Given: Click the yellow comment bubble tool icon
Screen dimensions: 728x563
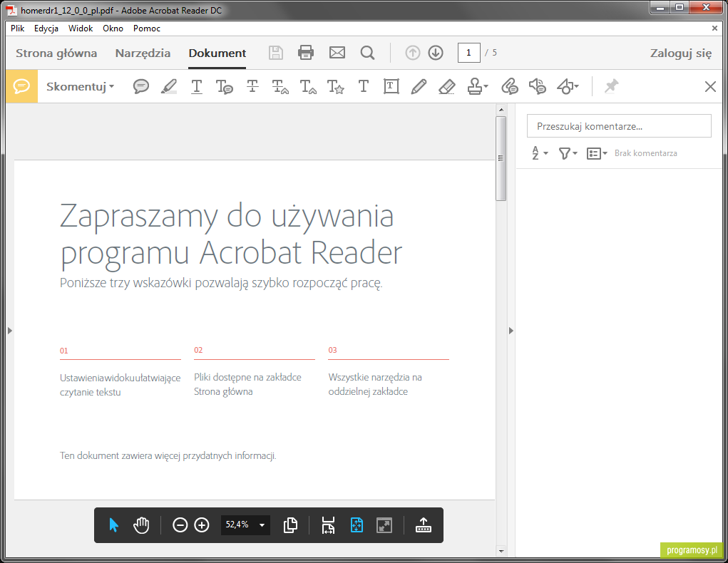Looking at the screenshot, I should (x=21, y=86).
